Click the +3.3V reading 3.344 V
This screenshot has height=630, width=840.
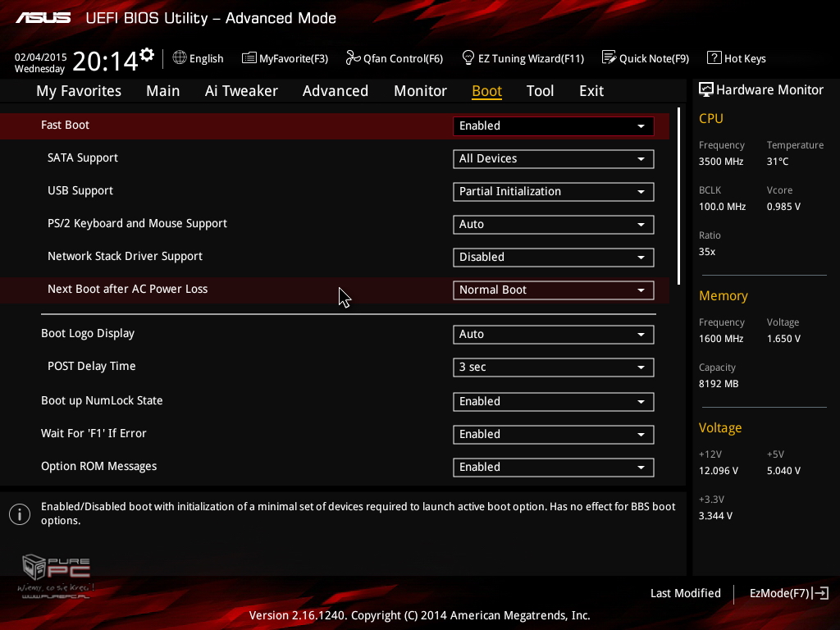(x=715, y=516)
